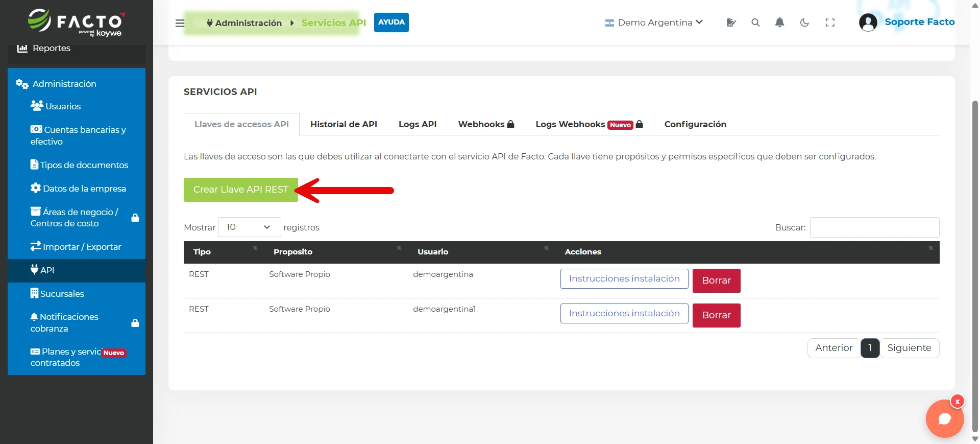Click Crear Llave API REST button
Image resolution: width=980 pixels, height=444 pixels.
point(241,190)
